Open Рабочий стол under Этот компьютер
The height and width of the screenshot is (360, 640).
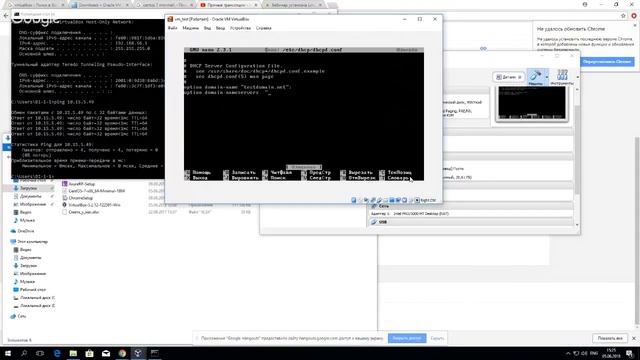(33, 290)
